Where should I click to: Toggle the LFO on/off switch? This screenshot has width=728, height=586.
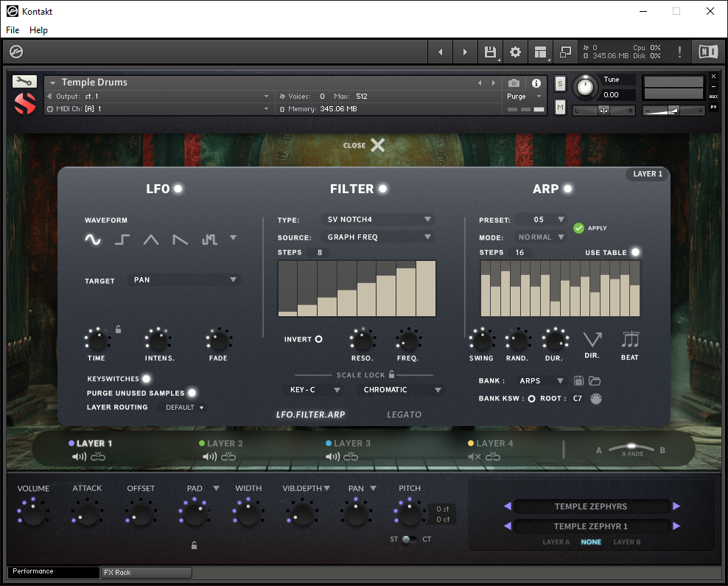tap(178, 189)
